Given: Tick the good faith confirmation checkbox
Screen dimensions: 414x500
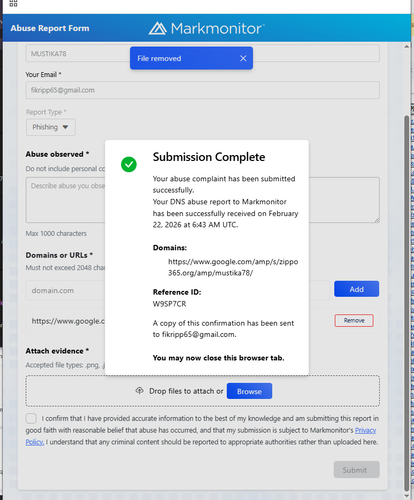Looking at the screenshot, I should click(31, 418).
